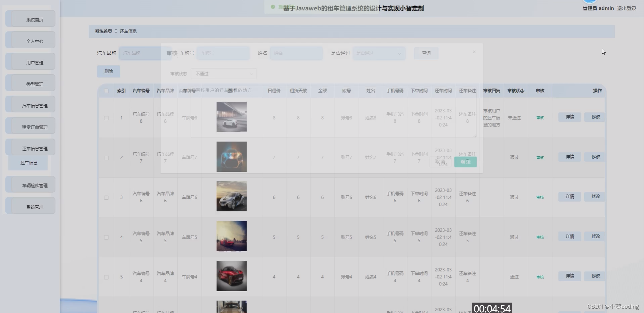Check the checkbox for row 5
644x313 pixels.
click(x=106, y=277)
